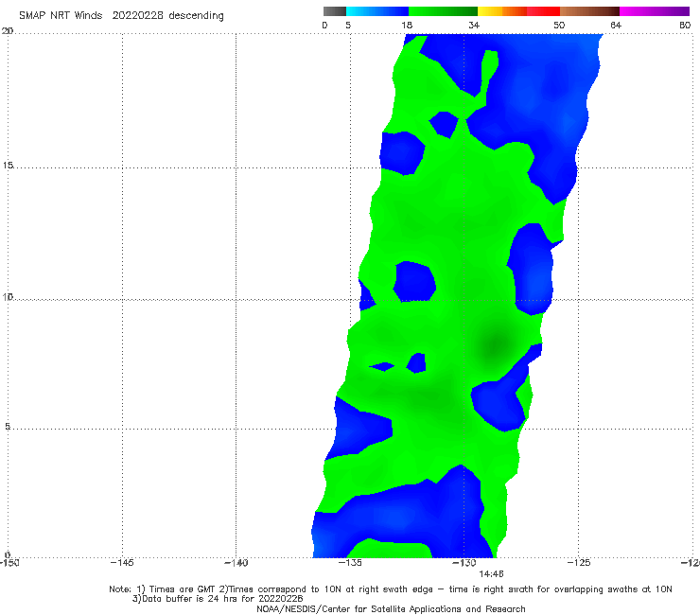Click the 'Data buffer is 24 hrs' note
The width and height of the screenshot is (700, 615).
pyautogui.click(x=218, y=599)
